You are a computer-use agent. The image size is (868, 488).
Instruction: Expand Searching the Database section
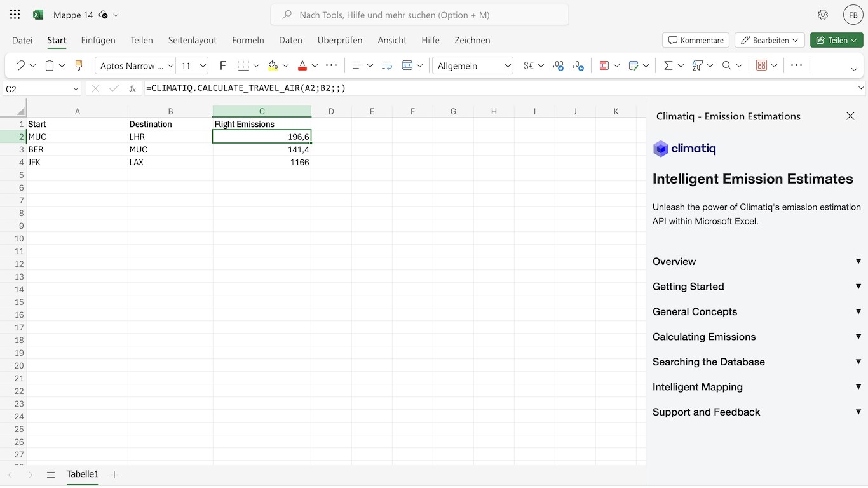coord(757,362)
